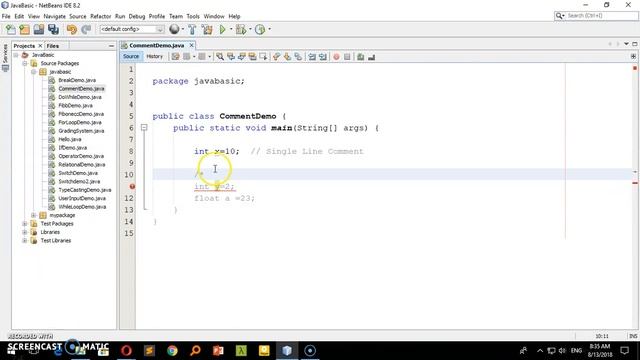Click the Find Selection magnifier icon
Screen dimensions: 640x360
tap(220, 57)
